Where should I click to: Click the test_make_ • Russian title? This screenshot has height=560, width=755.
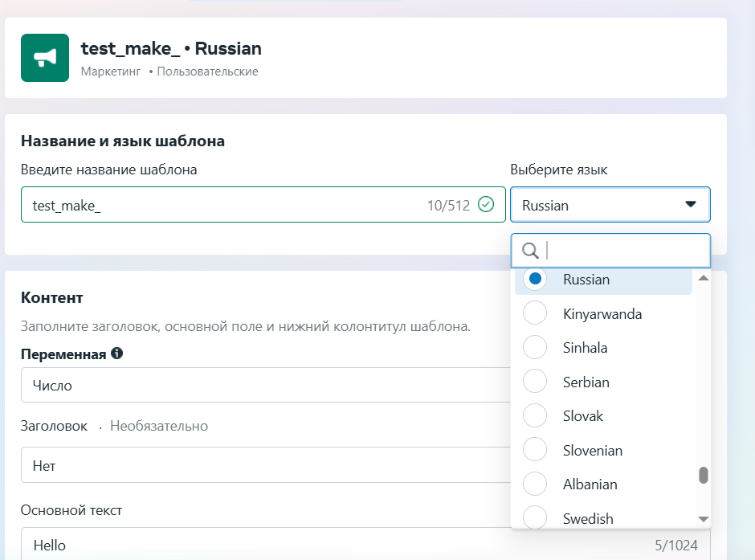pyautogui.click(x=171, y=49)
